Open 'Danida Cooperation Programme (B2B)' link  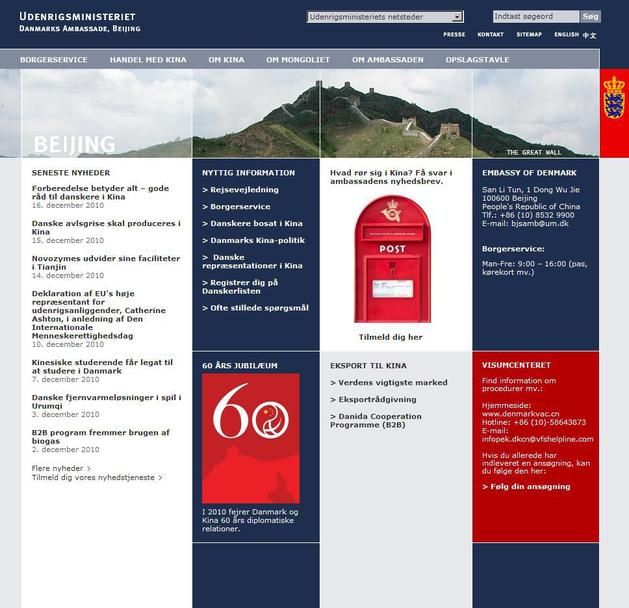[376, 421]
